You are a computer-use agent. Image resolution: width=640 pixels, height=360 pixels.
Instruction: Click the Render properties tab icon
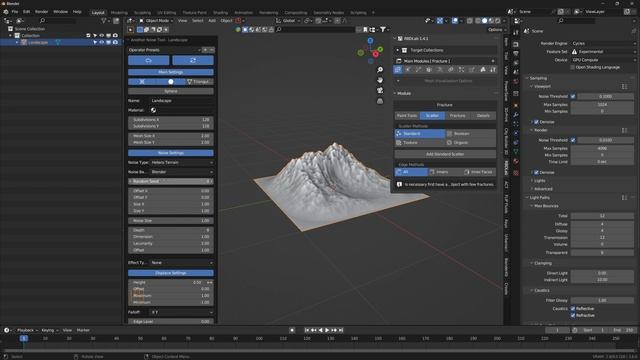coord(516,44)
